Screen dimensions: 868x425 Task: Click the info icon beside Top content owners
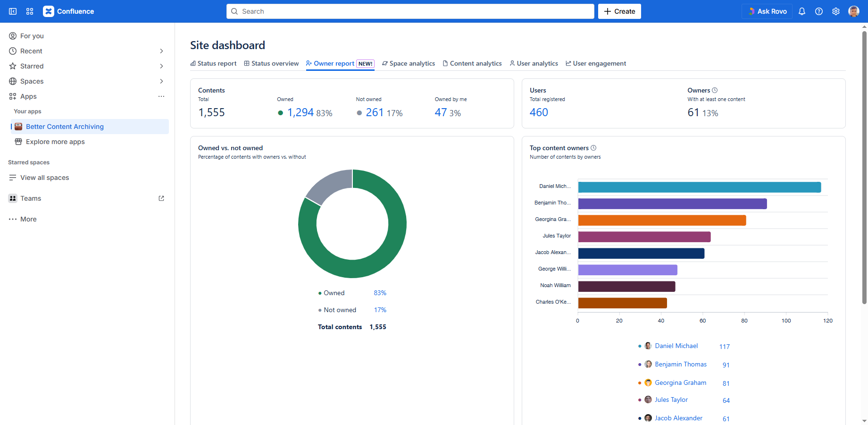593,148
